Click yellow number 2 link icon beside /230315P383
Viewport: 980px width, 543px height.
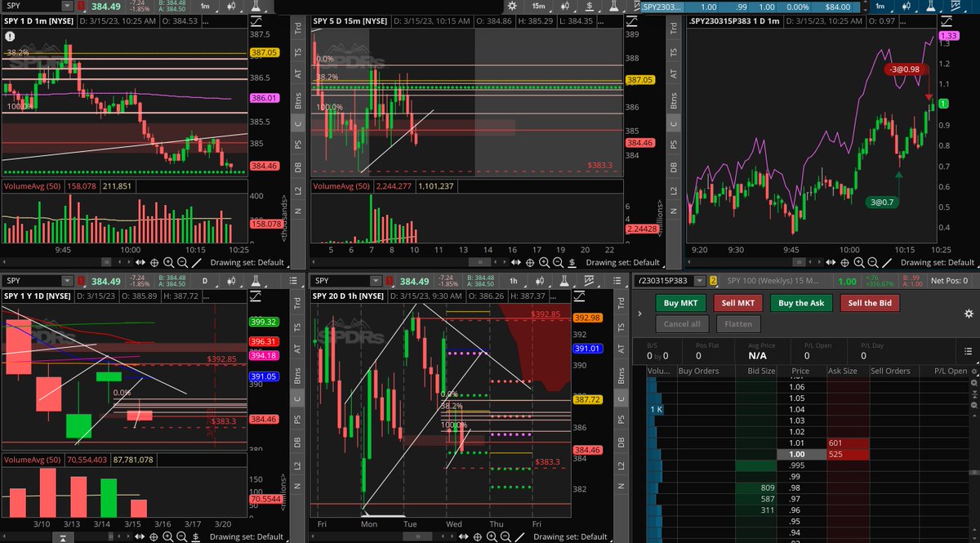pos(713,281)
